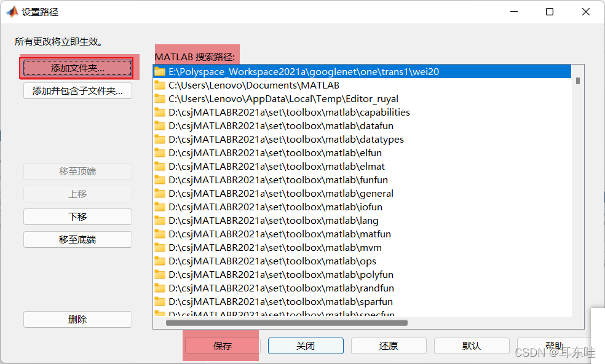Select toolbox\matlab\funfun path row
Viewport: 605px width, 364px height.
362,180
